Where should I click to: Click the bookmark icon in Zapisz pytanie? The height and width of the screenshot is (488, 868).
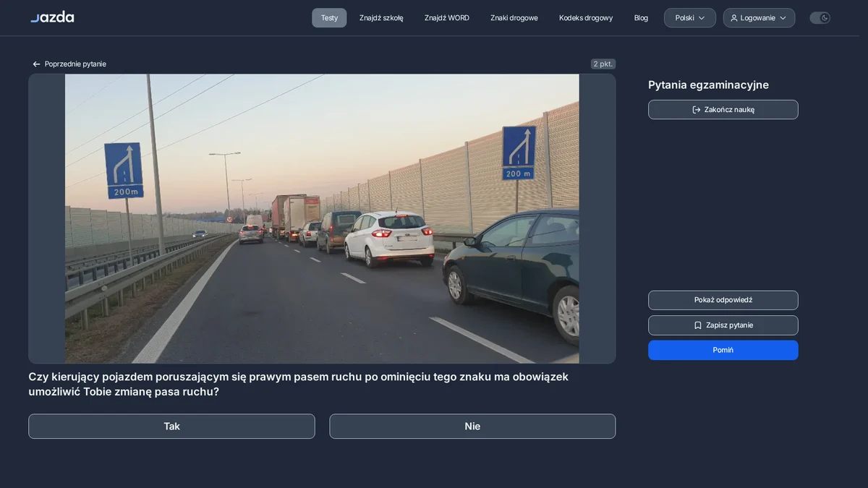click(x=698, y=325)
